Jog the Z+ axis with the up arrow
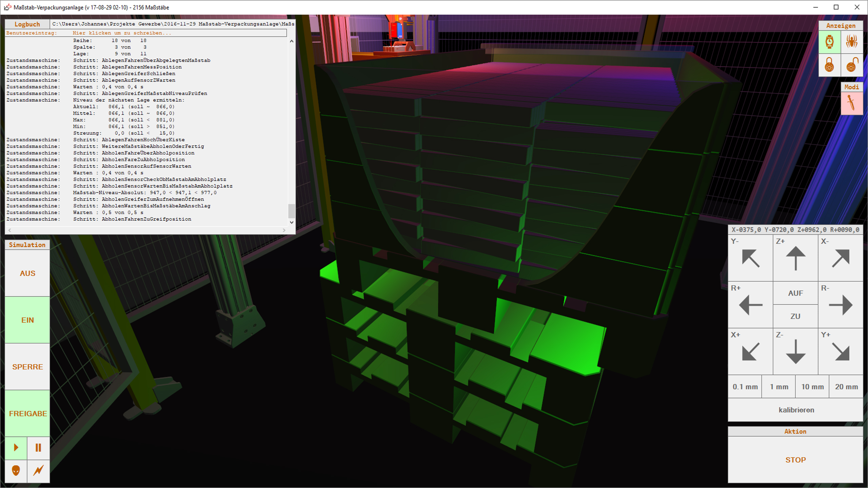This screenshot has width=868, height=488. pos(795,258)
